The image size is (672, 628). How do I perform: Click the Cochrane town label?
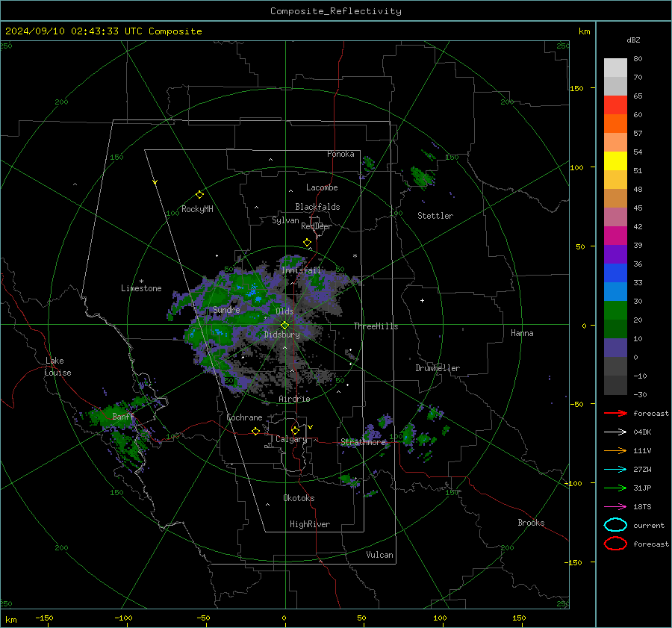click(244, 417)
